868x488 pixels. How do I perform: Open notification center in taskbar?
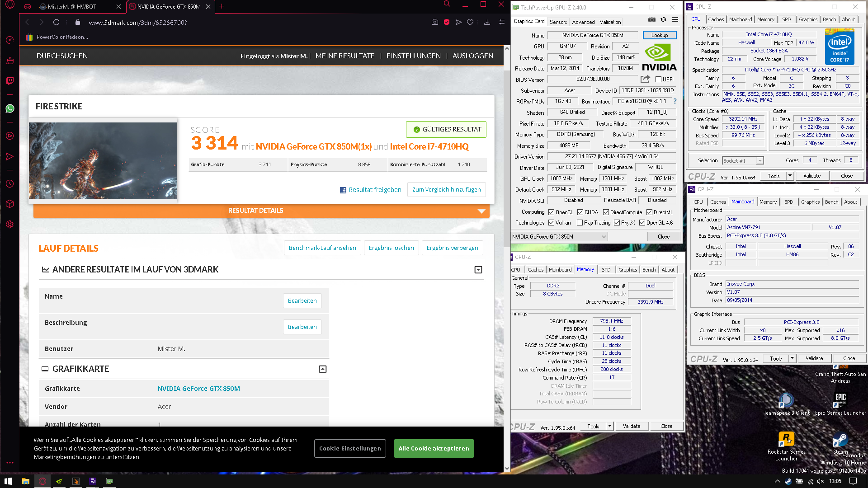tap(853, 481)
